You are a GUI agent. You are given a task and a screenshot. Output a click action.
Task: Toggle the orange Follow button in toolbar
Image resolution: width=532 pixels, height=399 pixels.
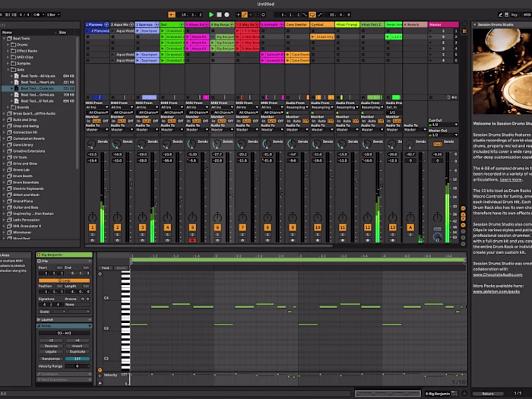[172, 14]
